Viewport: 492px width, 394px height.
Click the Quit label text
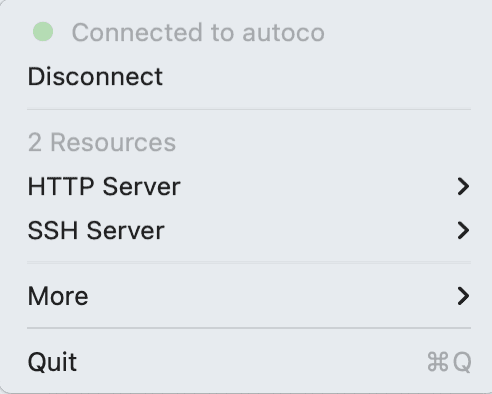point(52,362)
